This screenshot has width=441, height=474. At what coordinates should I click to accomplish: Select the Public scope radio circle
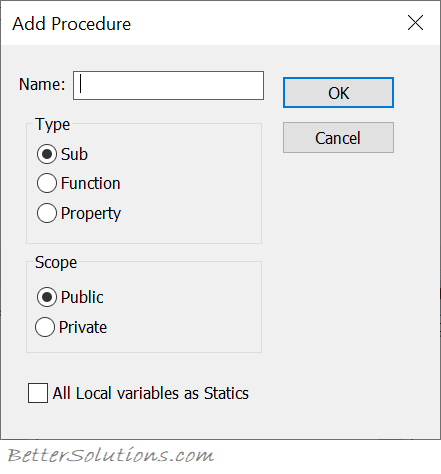pos(47,297)
